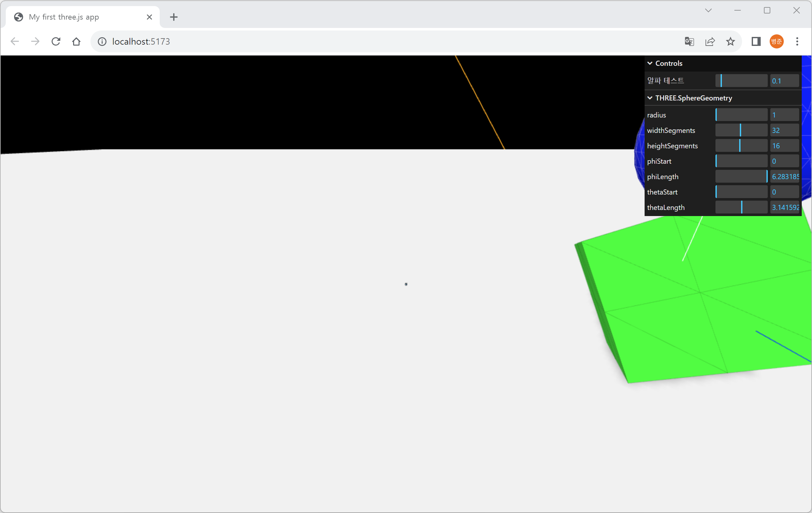
Task: Click the widthSegments slider
Action: (741, 130)
